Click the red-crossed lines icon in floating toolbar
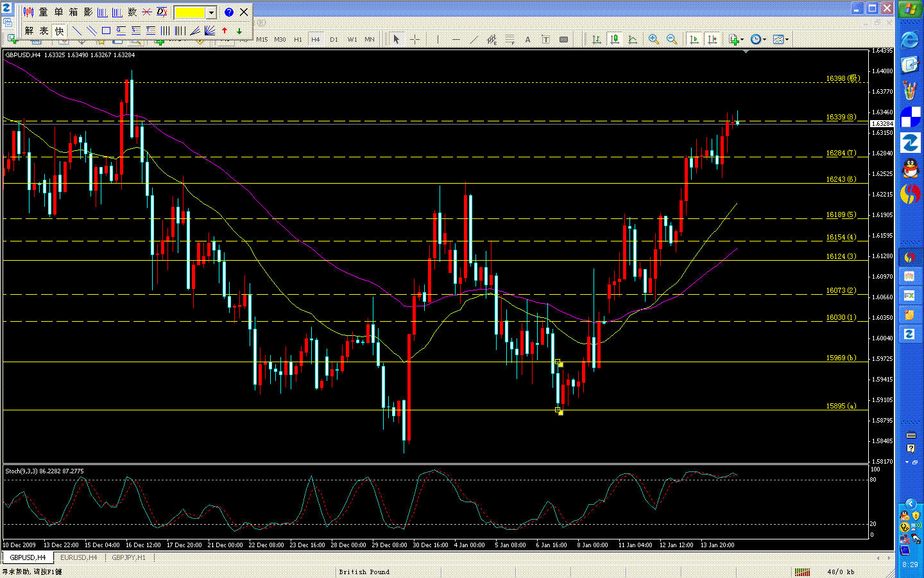This screenshot has width=924, height=578. 147,12
